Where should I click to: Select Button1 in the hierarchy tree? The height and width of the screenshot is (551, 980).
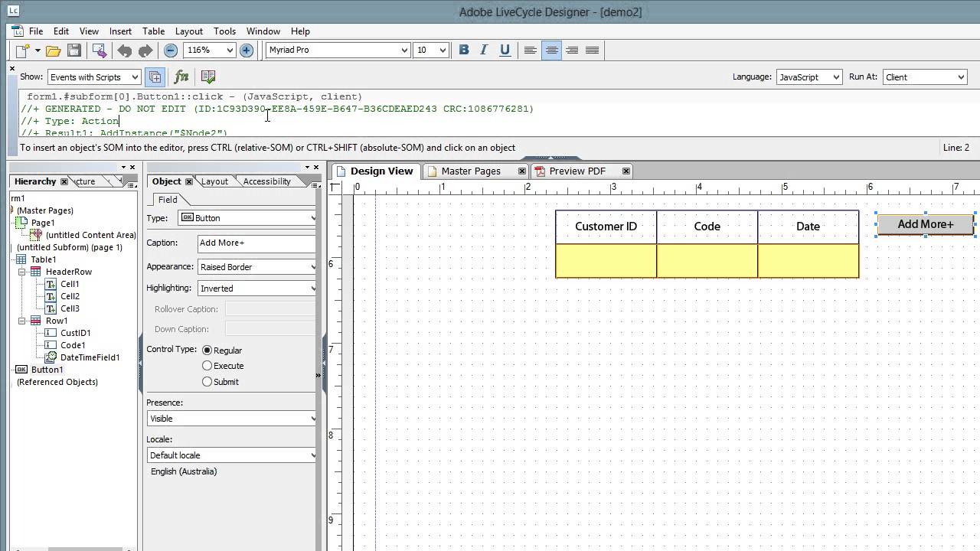pos(47,370)
